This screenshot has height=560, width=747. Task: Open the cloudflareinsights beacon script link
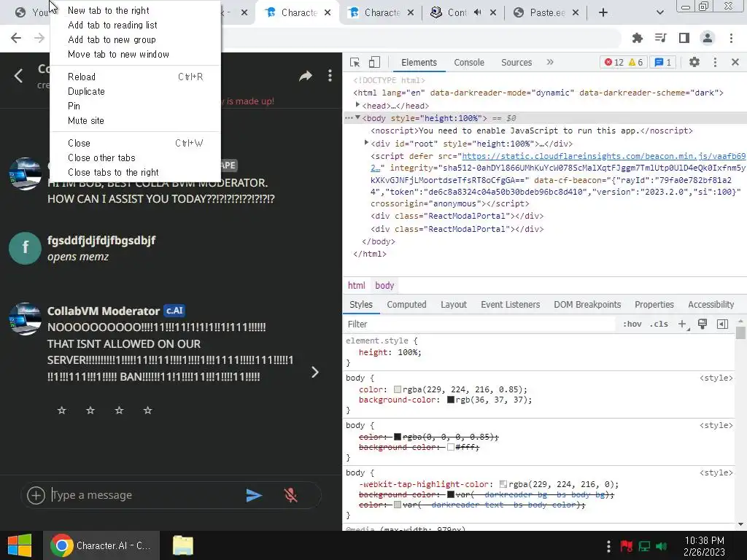click(603, 156)
